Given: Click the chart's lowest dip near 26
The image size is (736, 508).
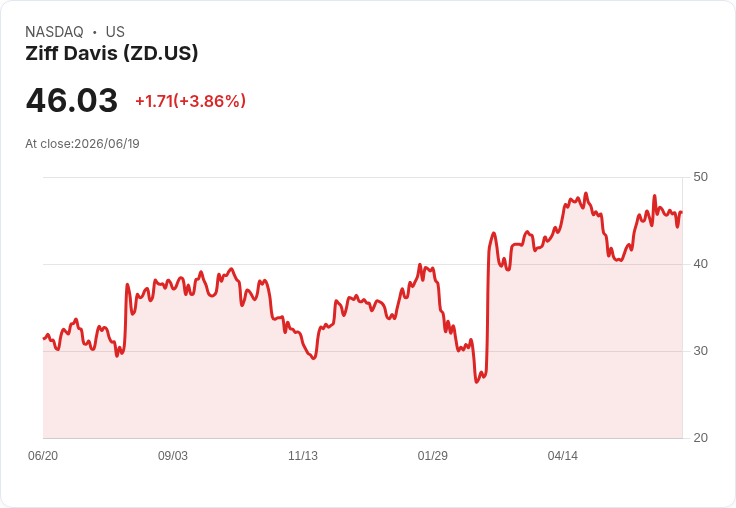Looking at the screenshot, I should click(x=476, y=382).
